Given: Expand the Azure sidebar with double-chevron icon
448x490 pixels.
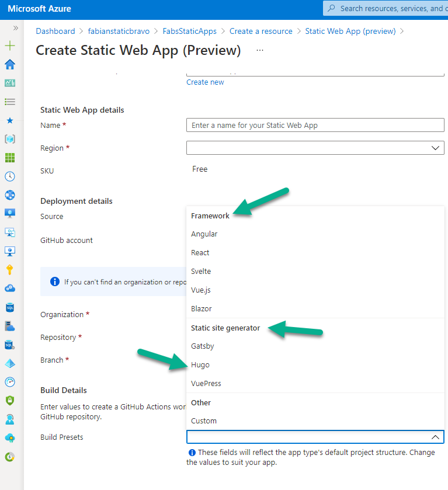Looking at the screenshot, I should point(15,28).
